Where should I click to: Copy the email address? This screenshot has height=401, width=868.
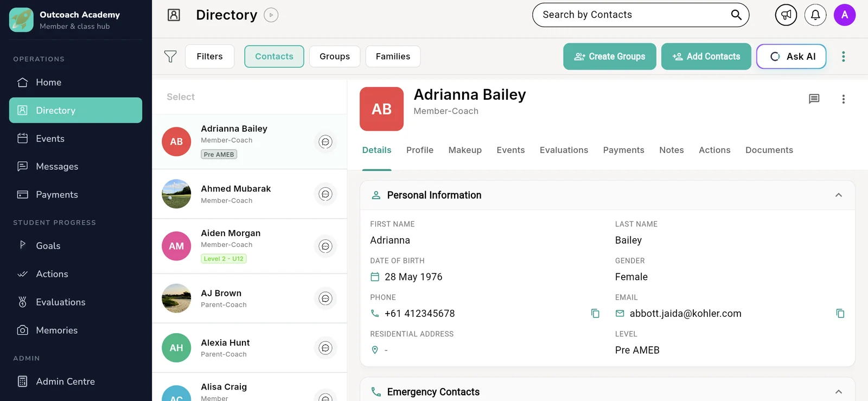tap(840, 314)
